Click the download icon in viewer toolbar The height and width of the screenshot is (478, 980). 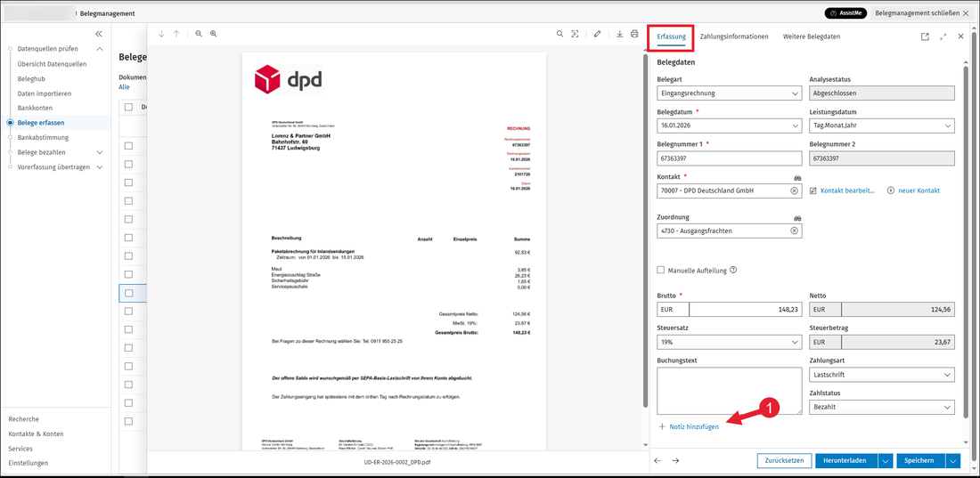tap(620, 34)
